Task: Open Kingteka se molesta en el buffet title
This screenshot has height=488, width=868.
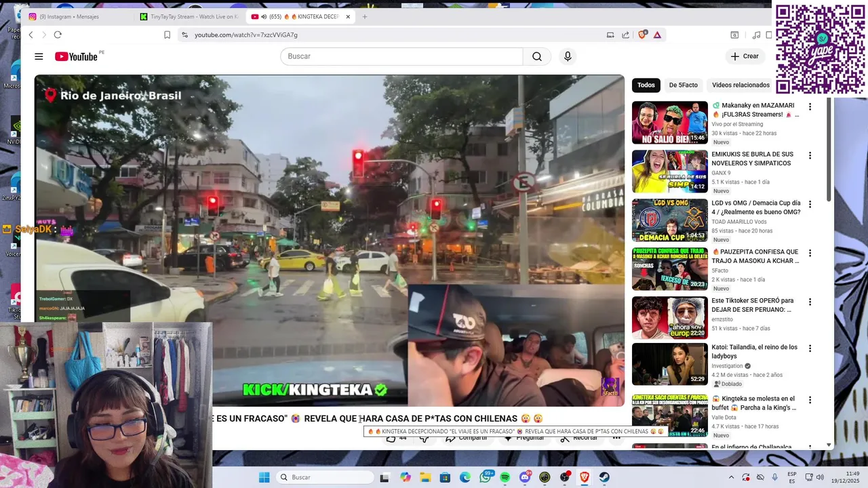Action: 753,403
